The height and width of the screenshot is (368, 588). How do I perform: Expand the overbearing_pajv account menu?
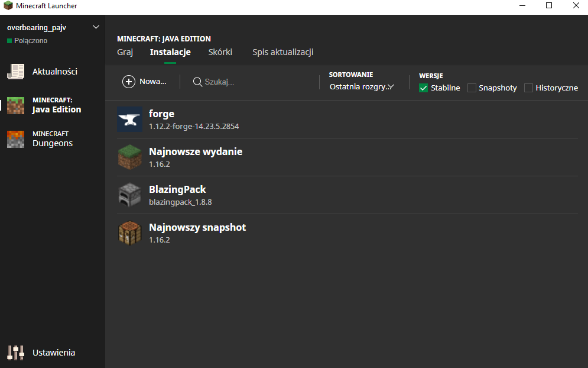click(96, 27)
